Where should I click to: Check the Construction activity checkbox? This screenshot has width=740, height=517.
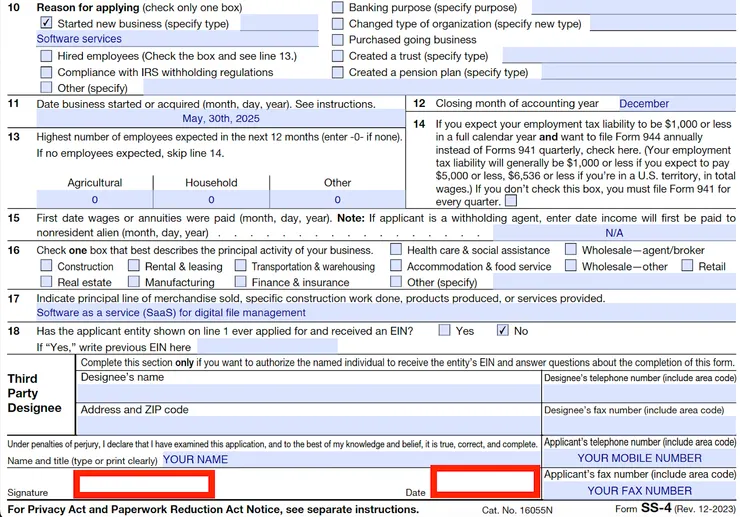coord(46,266)
